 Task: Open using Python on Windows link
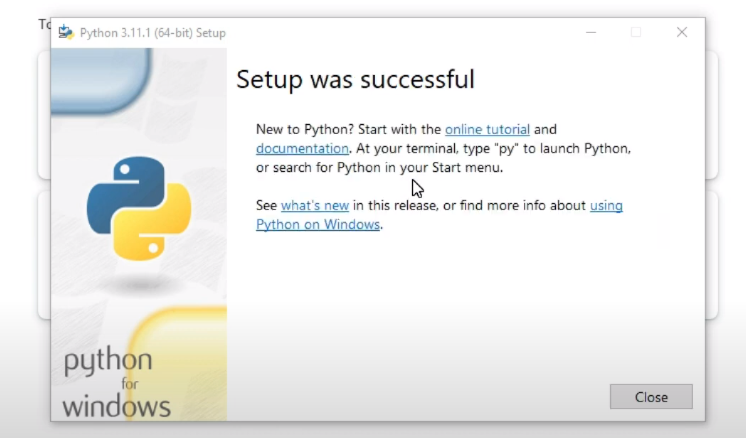(318, 224)
